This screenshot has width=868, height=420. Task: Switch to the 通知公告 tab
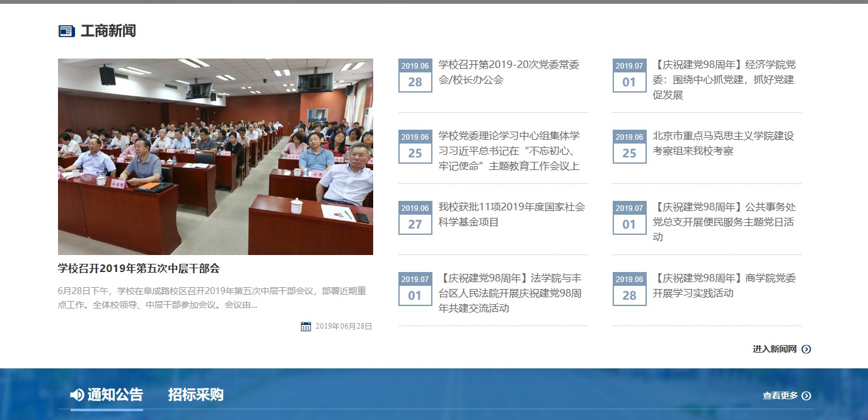[115, 395]
